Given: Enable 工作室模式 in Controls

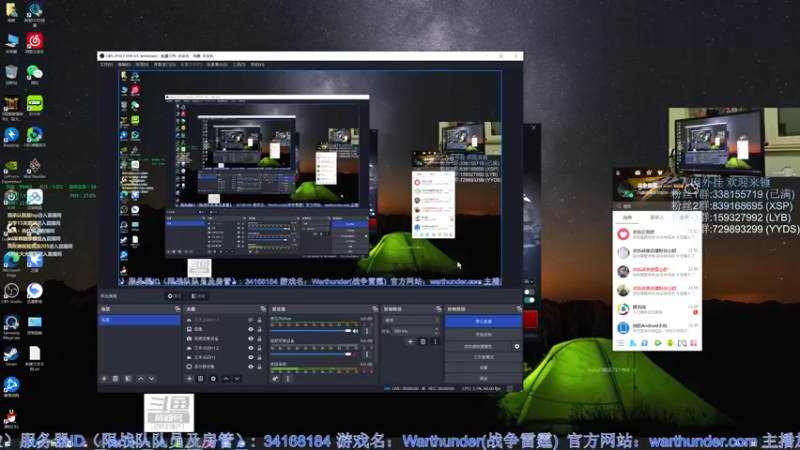Looking at the screenshot, I should click(483, 357).
